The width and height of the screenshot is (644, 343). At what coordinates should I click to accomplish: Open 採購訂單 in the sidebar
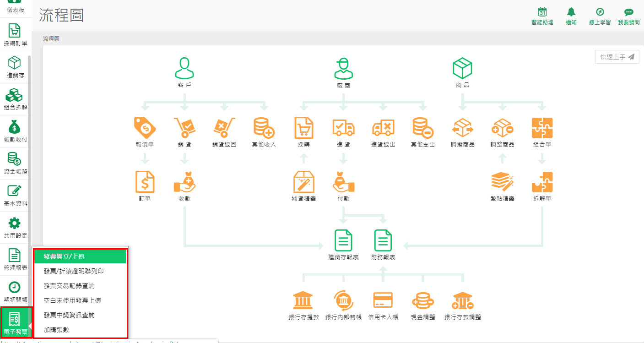click(x=15, y=34)
